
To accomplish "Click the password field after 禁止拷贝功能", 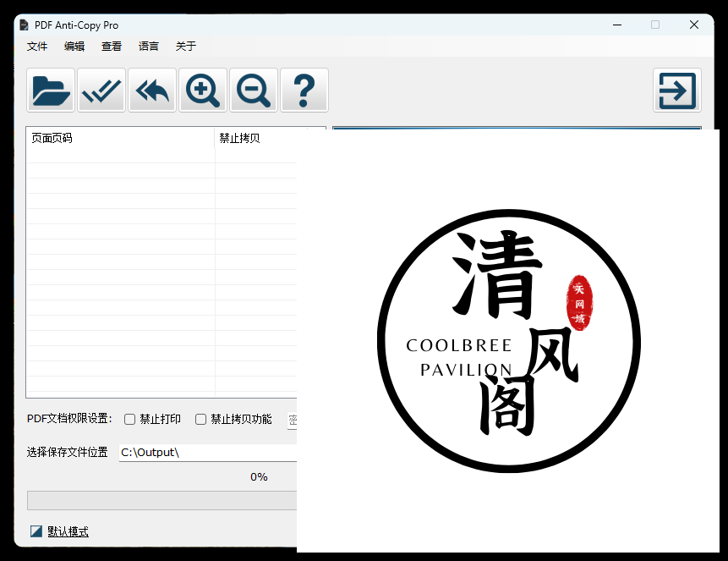I will 292,421.
